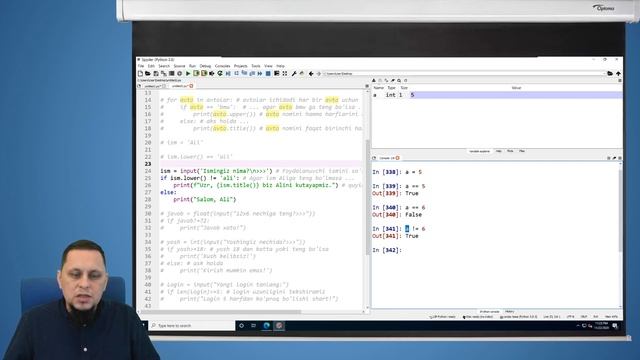The height and width of the screenshot is (360, 640).
Task: Click the Open file folder icon
Action: [148, 73]
